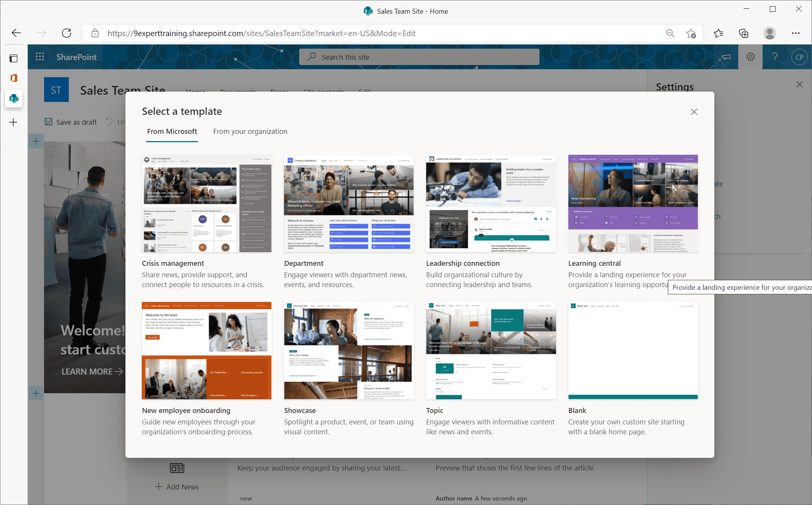Click the Blank template thumbnail
This screenshot has width=812, height=505.
pos(633,350)
